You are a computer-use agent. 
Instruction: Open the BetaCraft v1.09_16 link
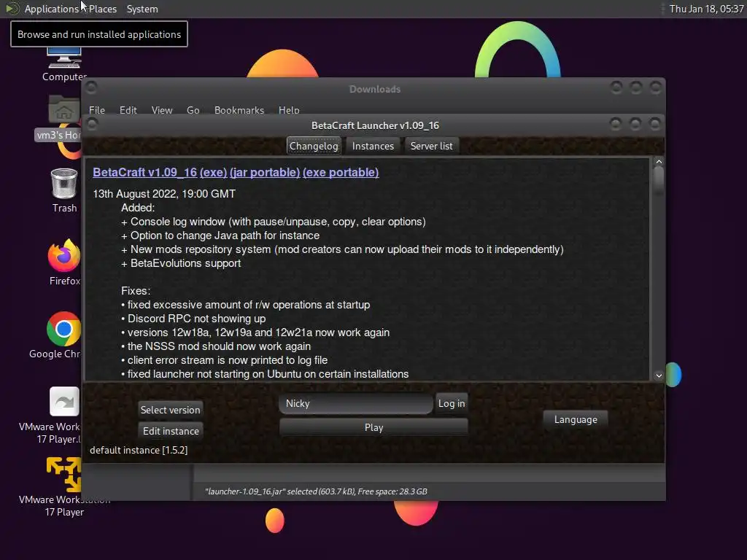145,172
